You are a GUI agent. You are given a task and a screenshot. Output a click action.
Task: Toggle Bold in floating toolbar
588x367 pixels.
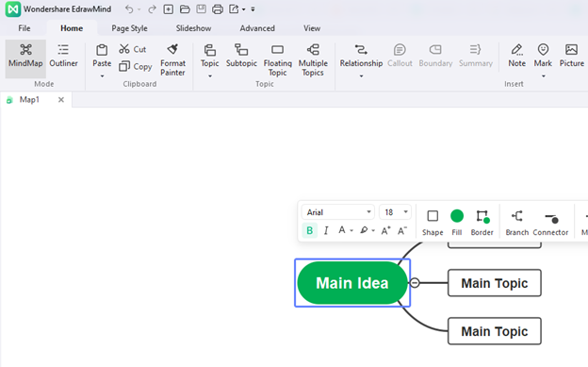310,230
